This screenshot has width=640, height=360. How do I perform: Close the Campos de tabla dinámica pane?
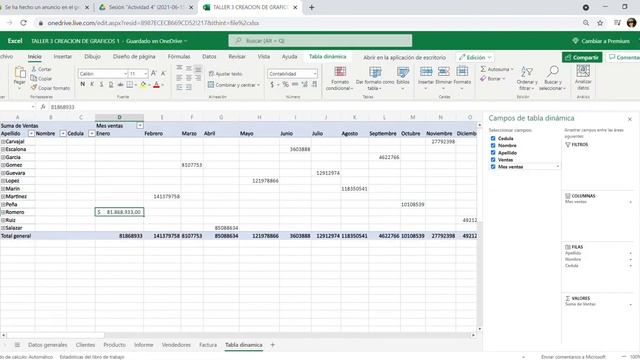pos(630,119)
